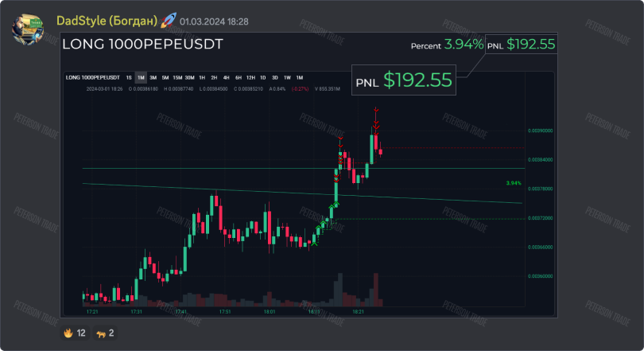The width and height of the screenshot is (644, 351).
Task: Select the 1S timeframe
Action: 129,77
